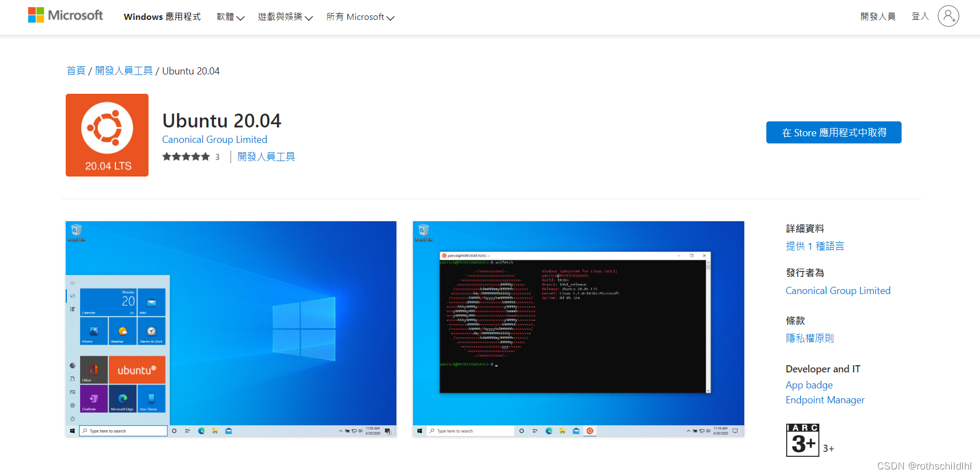Open the 開發人員 link in header
The image size is (980, 475).
tap(878, 17)
